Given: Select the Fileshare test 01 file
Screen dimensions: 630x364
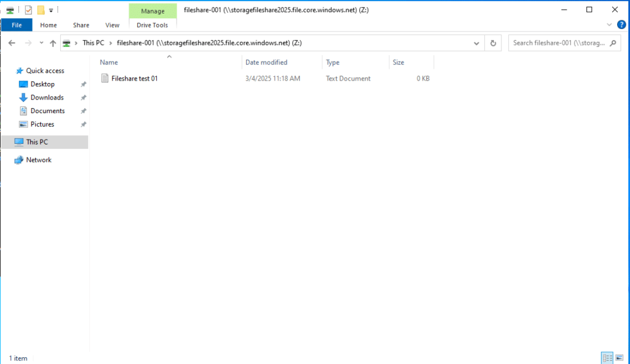Looking at the screenshot, I should click(x=134, y=79).
